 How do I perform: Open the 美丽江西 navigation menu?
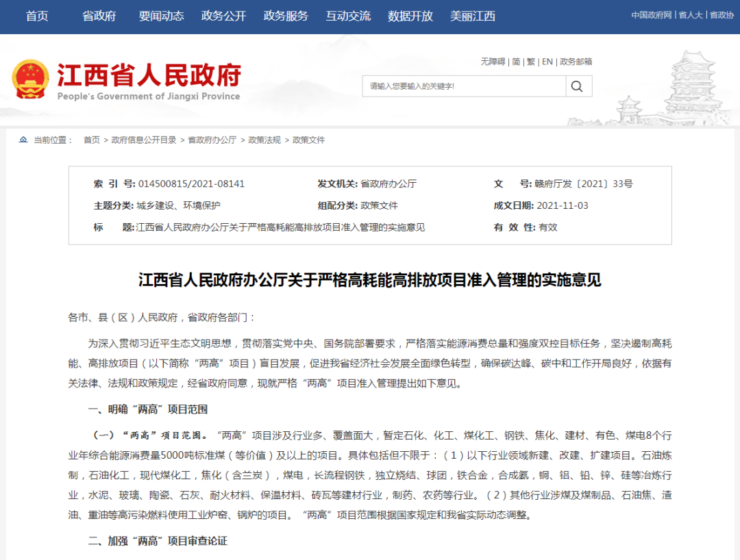coord(473,16)
